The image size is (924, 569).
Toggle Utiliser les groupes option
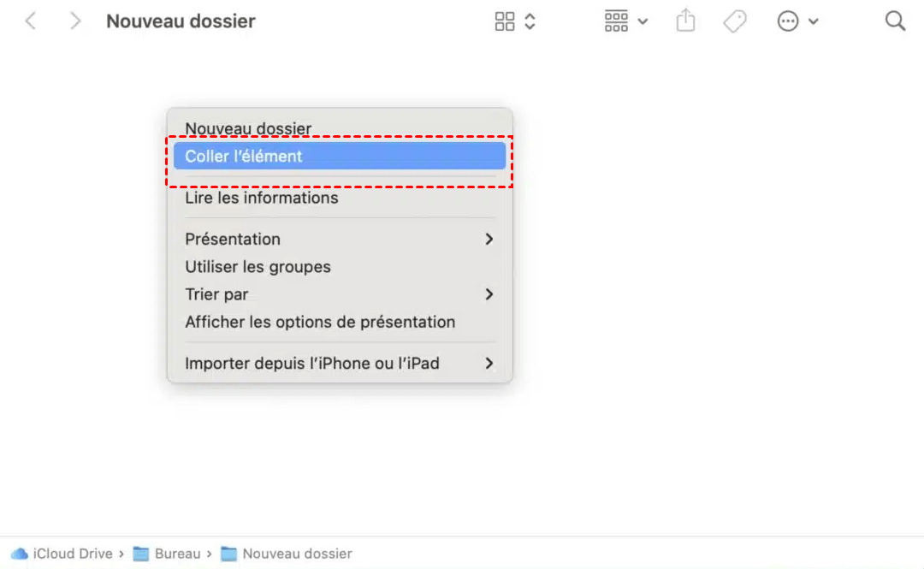(x=258, y=267)
